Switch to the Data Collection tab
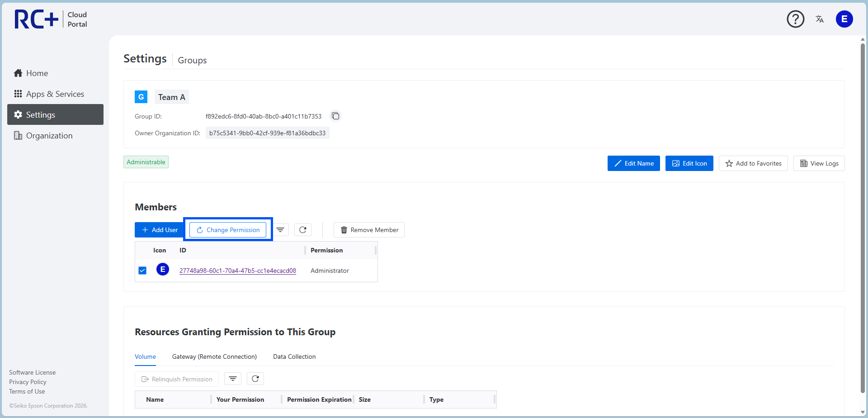The image size is (868, 418). tap(294, 356)
